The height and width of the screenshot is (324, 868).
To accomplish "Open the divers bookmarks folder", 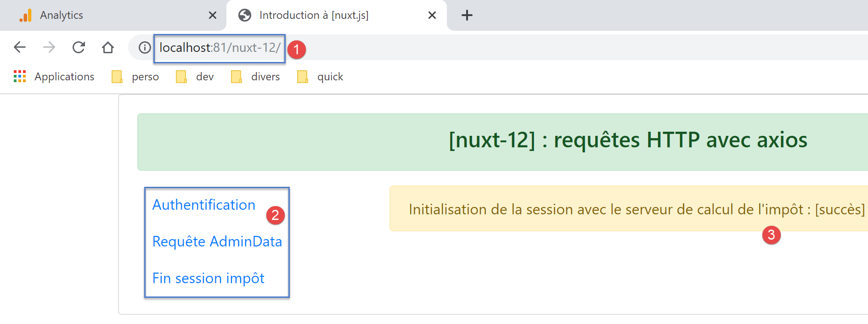I will [256, 77].
